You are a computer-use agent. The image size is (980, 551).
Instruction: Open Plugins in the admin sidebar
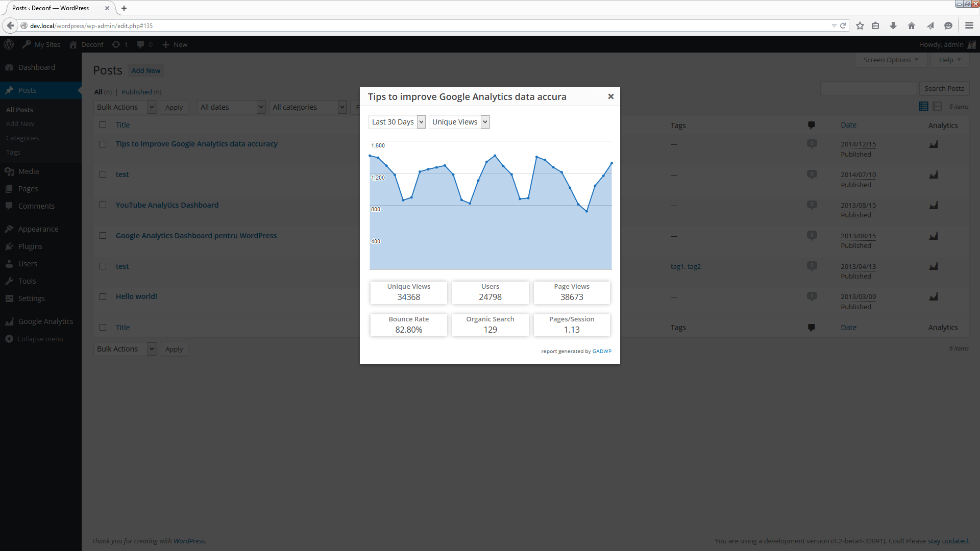click(x=30, y=246)
